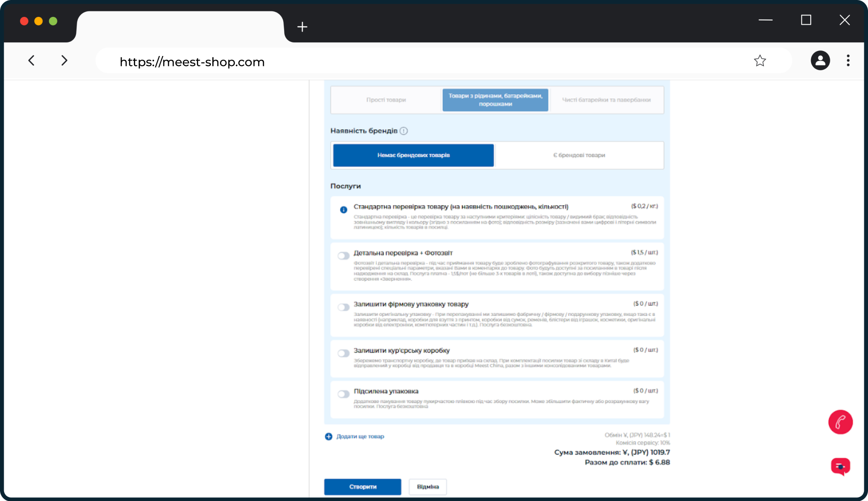Select the Прості товари tab
Screen dimensions: 868x501
click(386, 100)
